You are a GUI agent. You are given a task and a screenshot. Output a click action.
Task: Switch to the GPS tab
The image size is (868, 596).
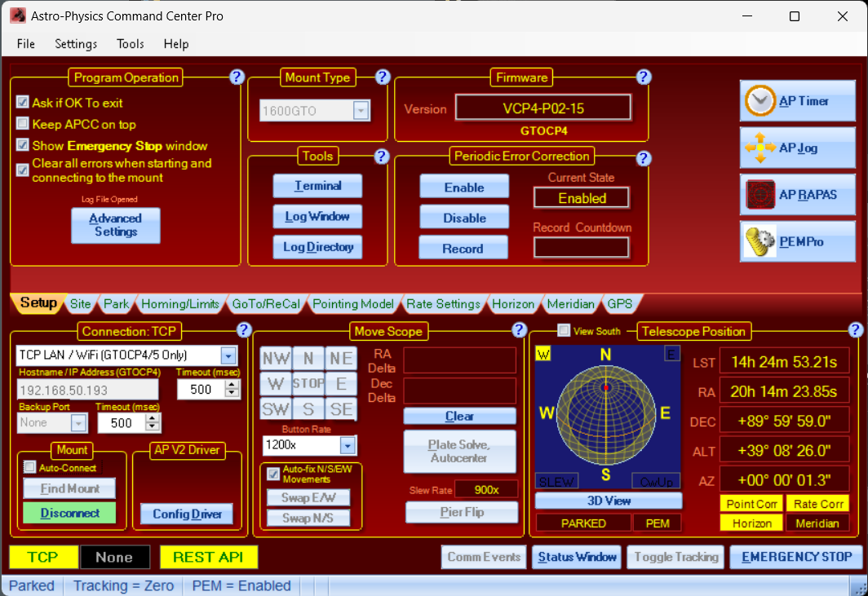tap(619, 304)
